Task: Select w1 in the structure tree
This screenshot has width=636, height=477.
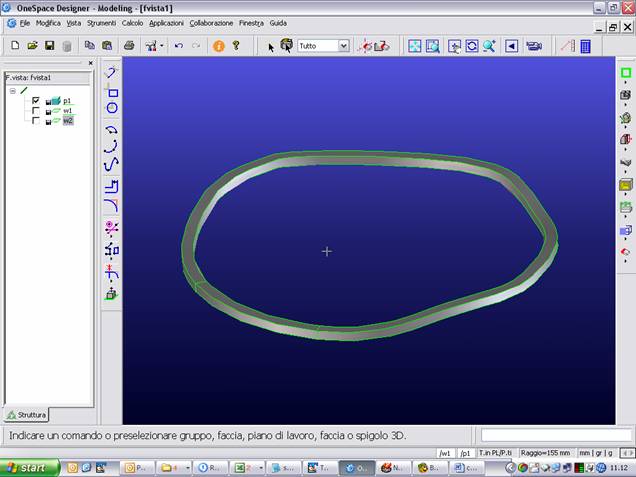Action: pyautogui.click(x=67, y=110)
